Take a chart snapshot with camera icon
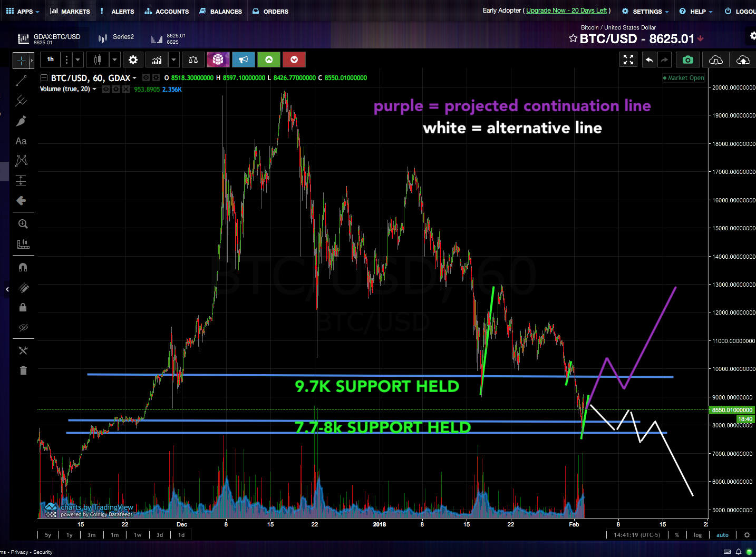This screenshot has width=756, height=557. pos(688,60)
